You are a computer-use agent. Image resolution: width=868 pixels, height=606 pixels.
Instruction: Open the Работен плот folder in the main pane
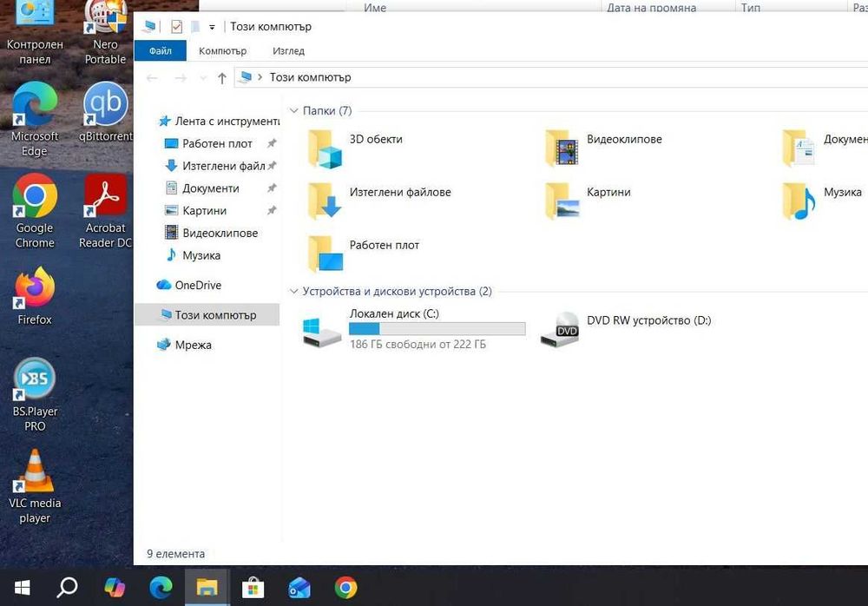364,254
